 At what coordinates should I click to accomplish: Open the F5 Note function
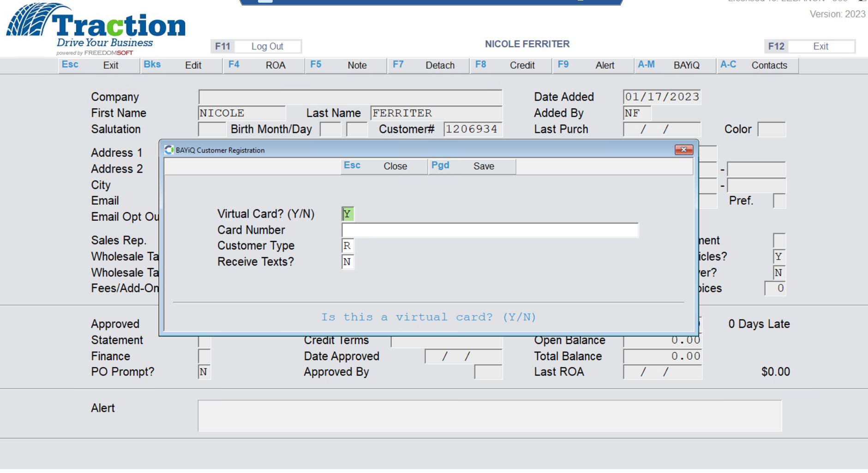[x=346, y=65]
